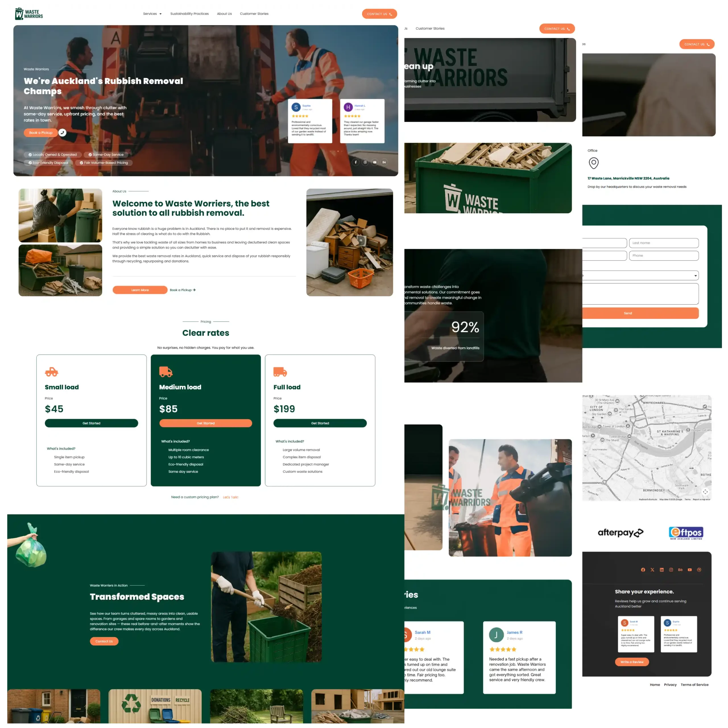Expand the Services dropdown in navigation
728x728 pixels.
152,14
